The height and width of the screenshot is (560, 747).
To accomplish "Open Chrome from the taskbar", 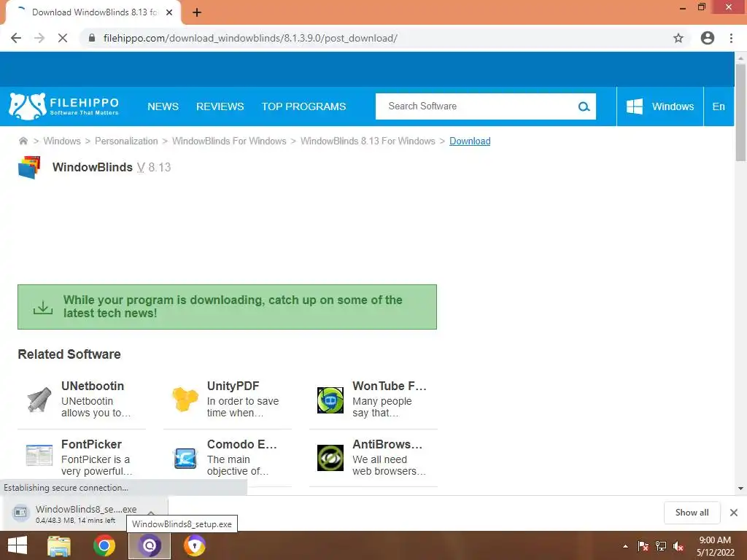I will (x=104, y=545).
